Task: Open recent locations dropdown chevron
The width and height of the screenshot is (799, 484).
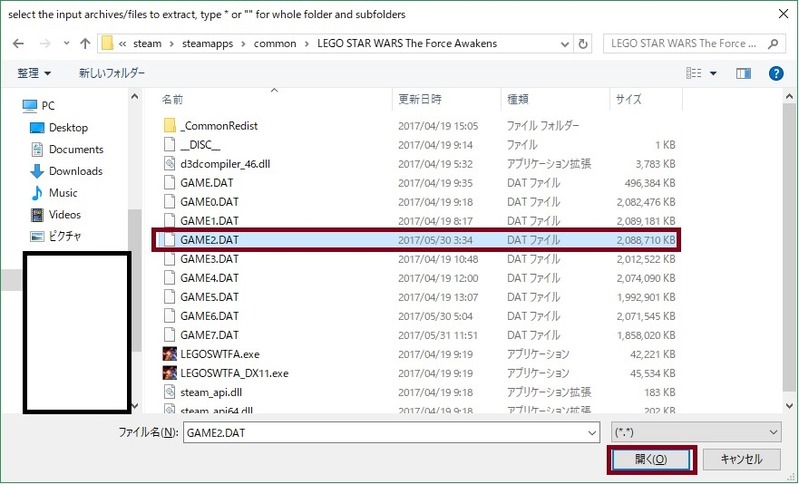Action: [66, 44]
